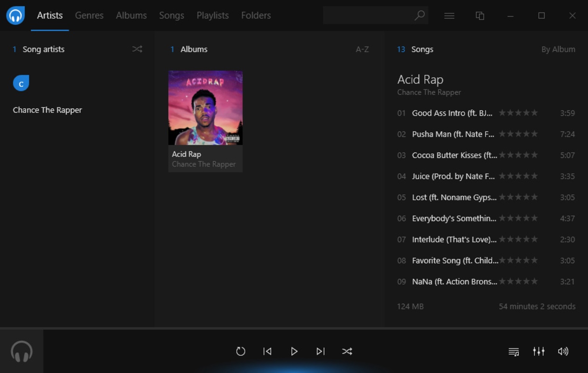Click the blue headphones app logo
The width and height of the screenshot is (588, 373).
click(15, 15)
